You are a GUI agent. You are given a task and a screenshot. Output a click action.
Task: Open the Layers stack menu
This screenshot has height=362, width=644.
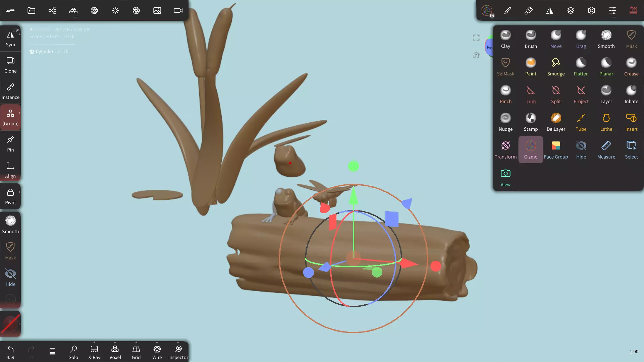point(571,10)
